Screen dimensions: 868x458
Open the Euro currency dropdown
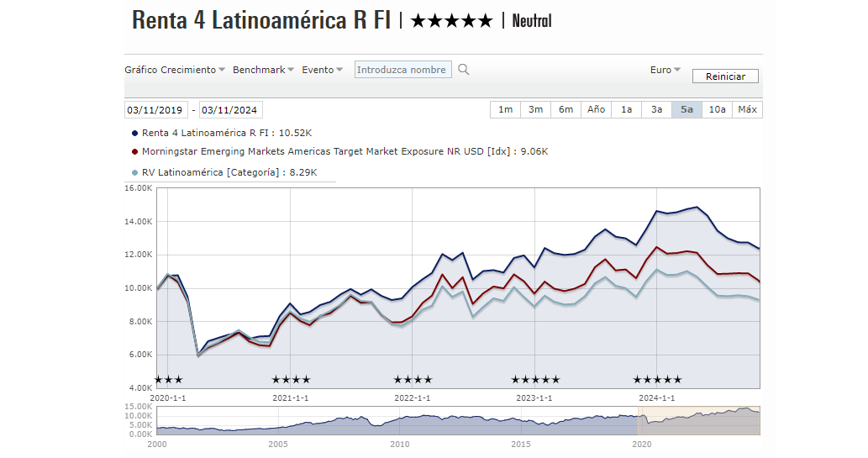665,70
